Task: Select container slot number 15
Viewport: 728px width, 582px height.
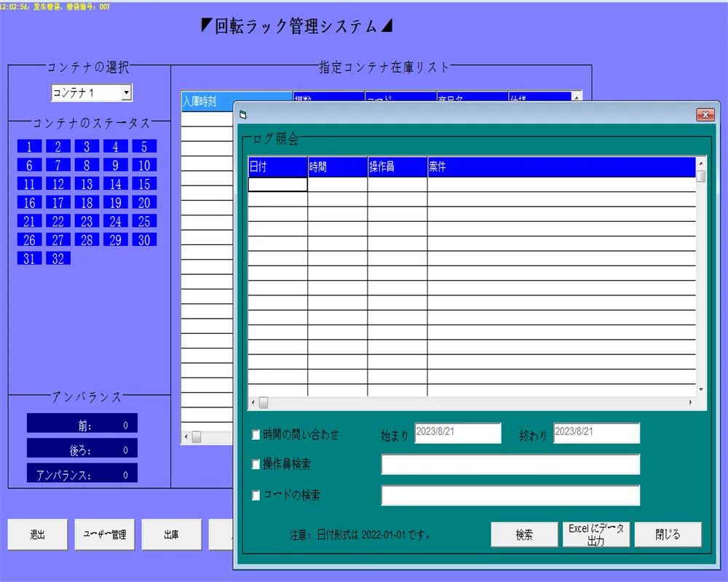Action: [x=144, y=184]
